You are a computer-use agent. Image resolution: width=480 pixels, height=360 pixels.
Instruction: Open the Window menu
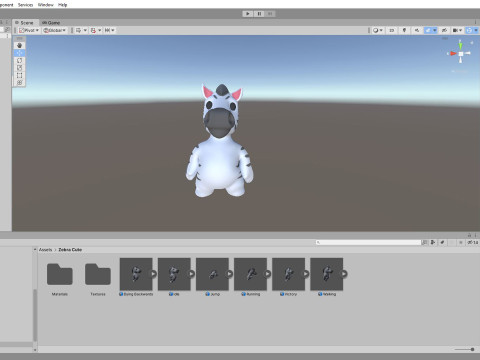(x=46, y=5)
